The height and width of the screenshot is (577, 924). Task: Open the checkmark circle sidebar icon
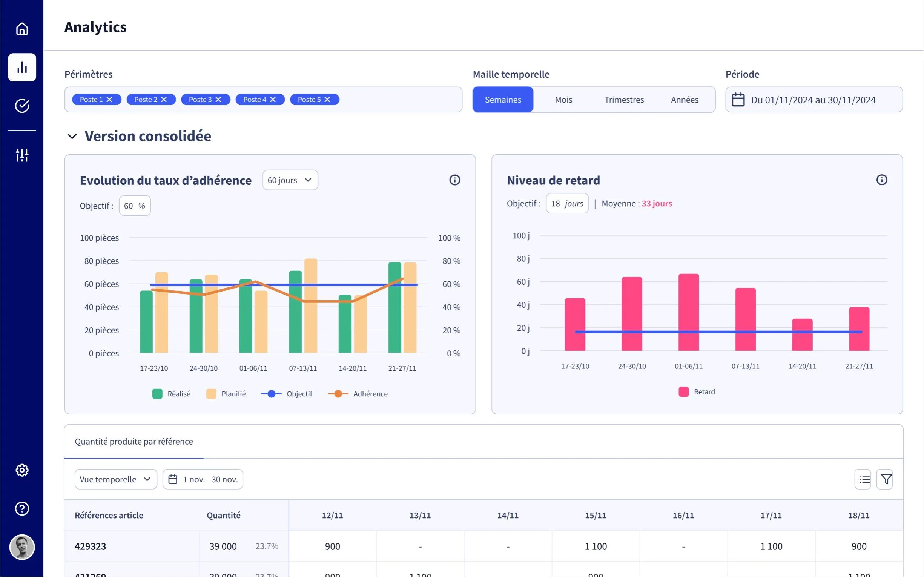point(22,106)
